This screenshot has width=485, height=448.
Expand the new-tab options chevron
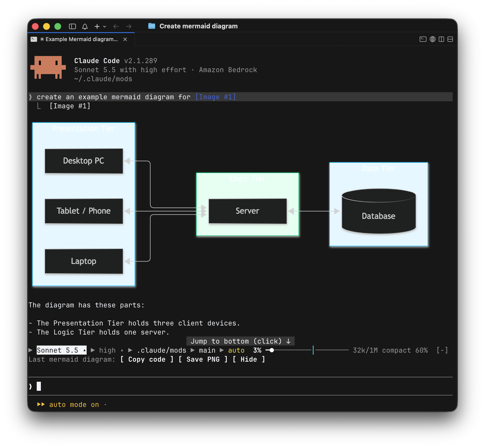pos(104,27)
